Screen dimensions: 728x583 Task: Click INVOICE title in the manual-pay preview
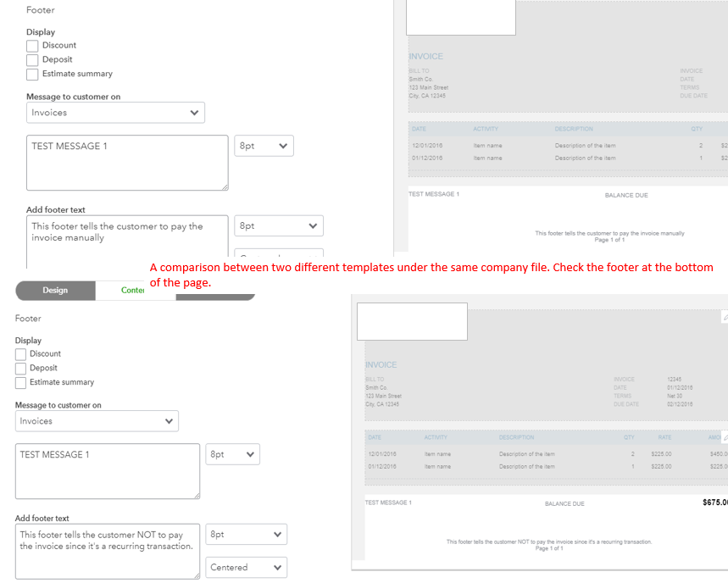pos(425,57)
